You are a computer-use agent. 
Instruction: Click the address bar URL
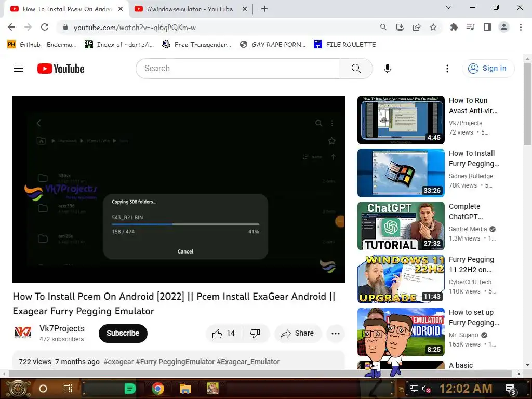point(135,28)
